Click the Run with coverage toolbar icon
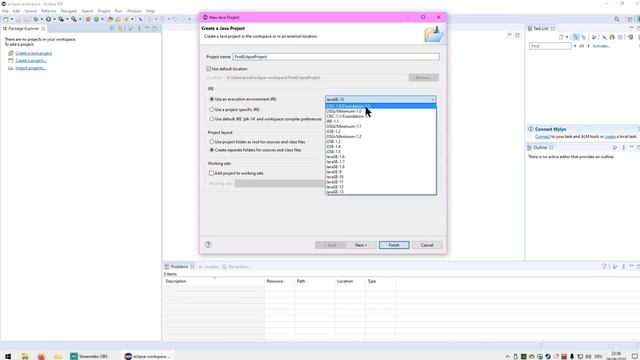This screenshot has height=360, width=640. click(x=61, y=19)
